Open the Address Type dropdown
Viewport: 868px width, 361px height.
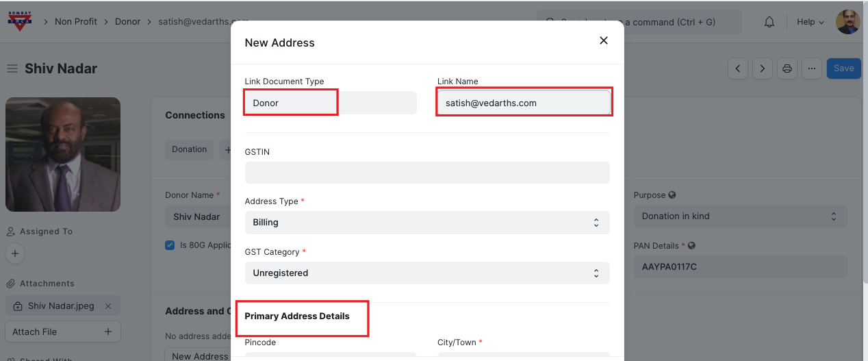[x=427, y=223]
